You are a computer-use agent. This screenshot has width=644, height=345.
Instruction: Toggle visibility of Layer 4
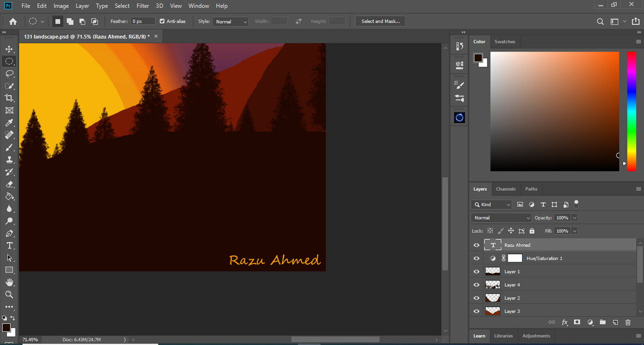(476, 285)
